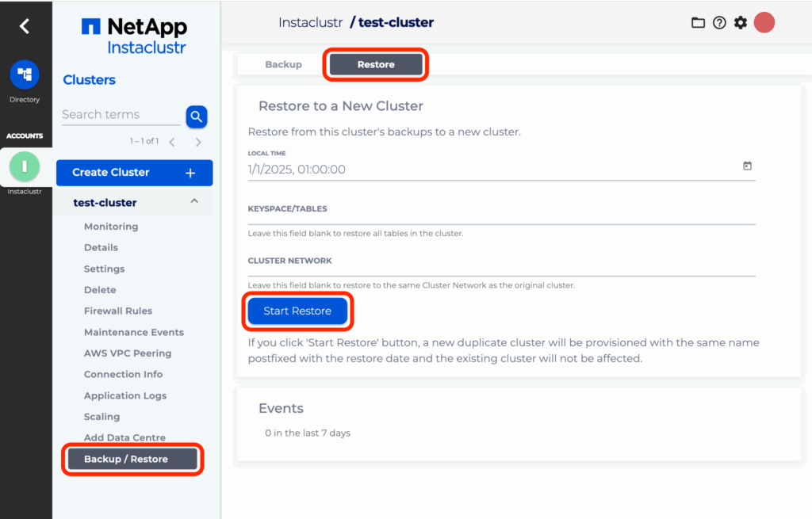Click the Clusters heading link
The height and width of the screenshot is (519, 812).
[x=89, y=80]
